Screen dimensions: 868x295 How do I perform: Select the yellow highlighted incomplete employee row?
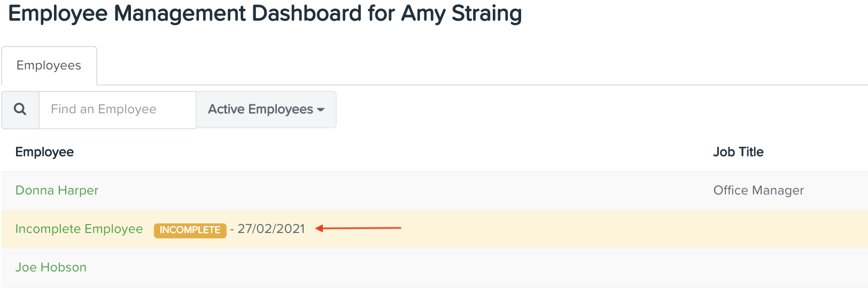434,229
